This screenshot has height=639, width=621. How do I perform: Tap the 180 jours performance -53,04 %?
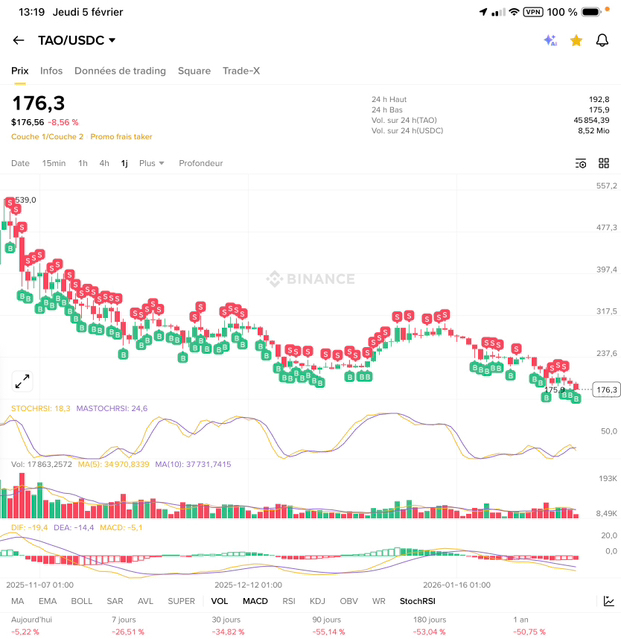coord(429,632)
